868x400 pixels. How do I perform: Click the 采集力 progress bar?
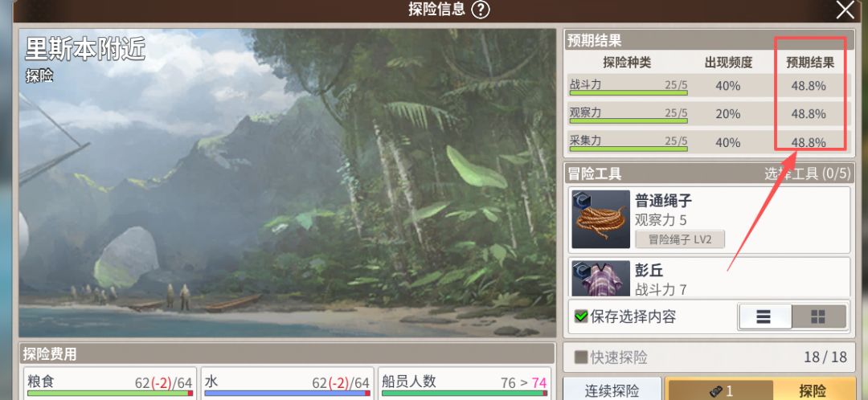coord(628,149)
